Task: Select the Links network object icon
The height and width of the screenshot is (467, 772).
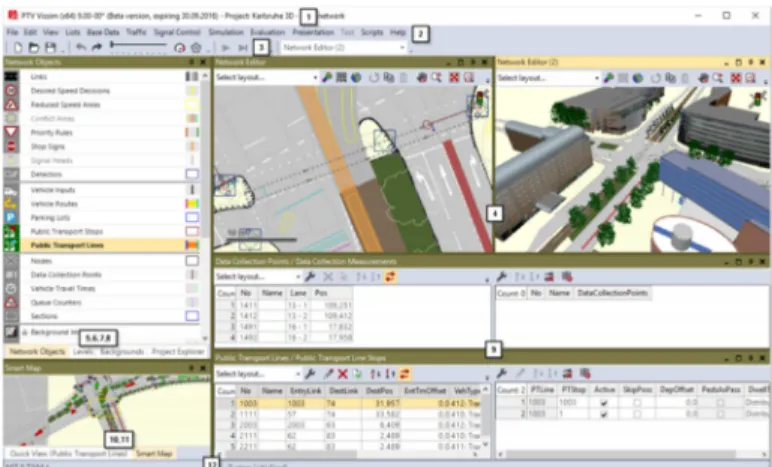Action: tap(11, 77)
